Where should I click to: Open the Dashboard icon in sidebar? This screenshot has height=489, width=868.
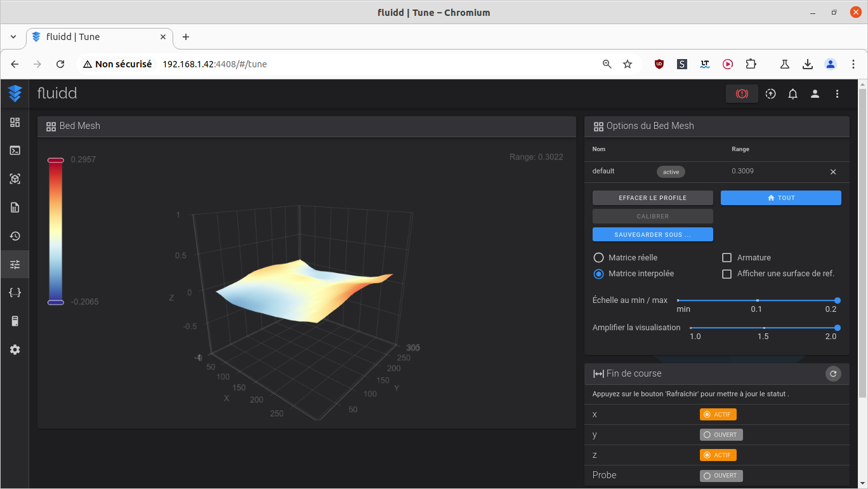pos(15,122)
